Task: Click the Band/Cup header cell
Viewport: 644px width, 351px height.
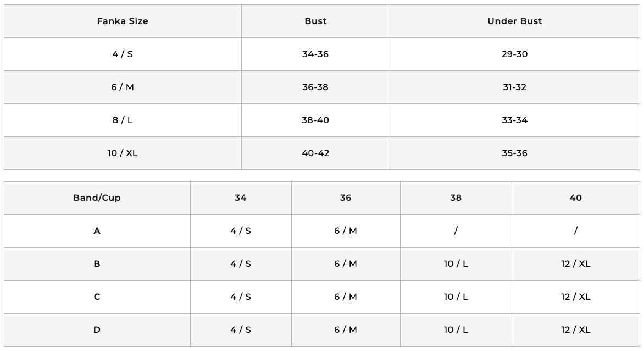Action: [x=97, y=198]
